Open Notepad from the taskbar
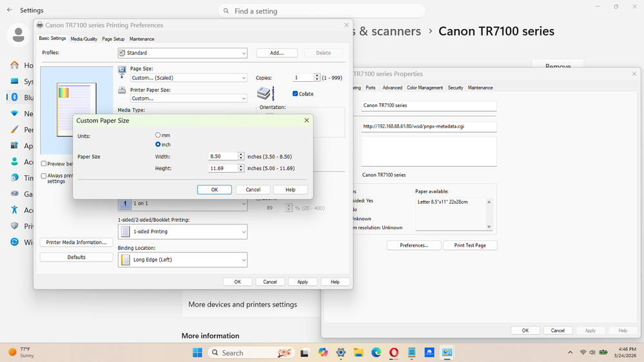Image resolution: width=644 pixels, height=362 pixels. click(x=411, y=352)
